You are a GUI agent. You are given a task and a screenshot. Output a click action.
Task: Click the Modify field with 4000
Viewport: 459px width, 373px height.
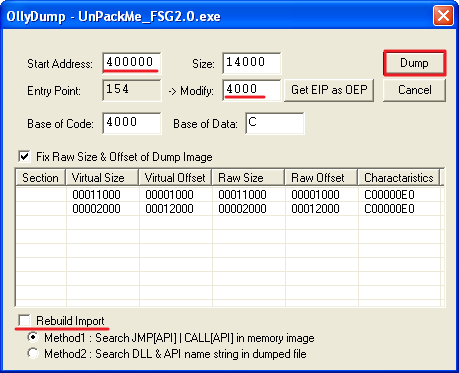tap(252, 90)
